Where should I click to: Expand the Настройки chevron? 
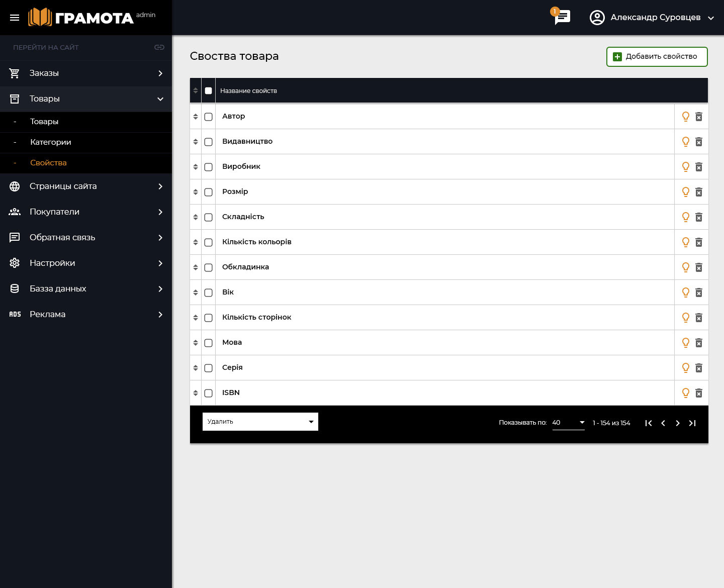[x=160, y=263]
